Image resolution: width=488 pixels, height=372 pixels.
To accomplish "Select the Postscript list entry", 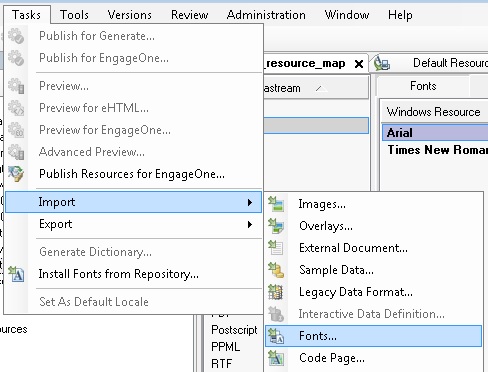I will tap(234, 330).
